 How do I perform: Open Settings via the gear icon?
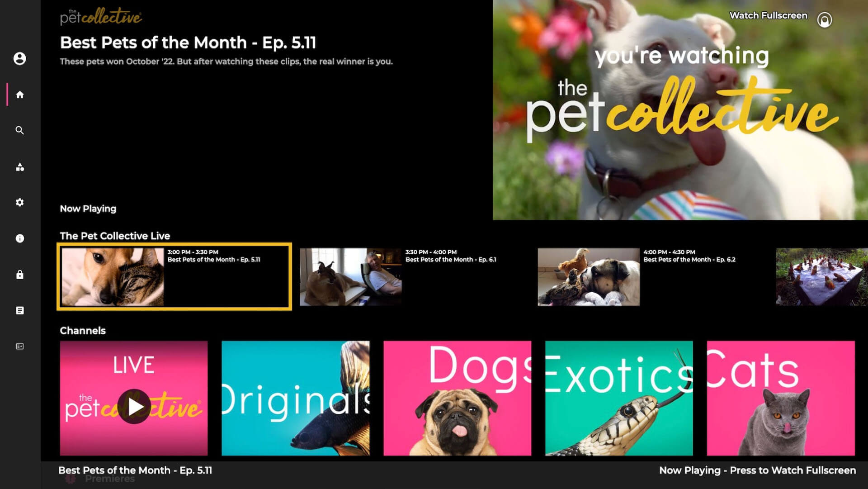point(20,203)
